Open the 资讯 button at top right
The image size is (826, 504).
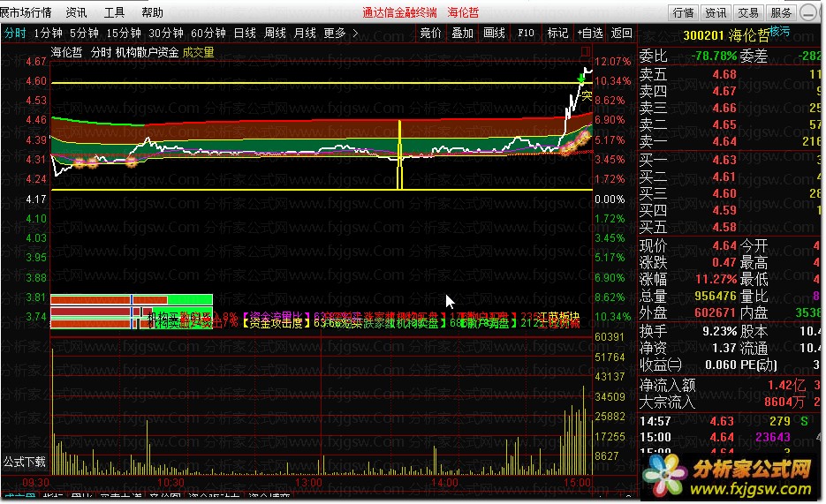click(716, 12)
